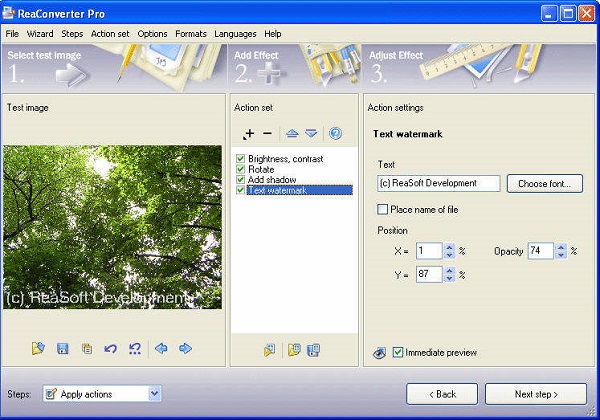Select the Brightness, contrast action row
The width and height of the screenshot is (600, 420).
[x=285, y=158]
